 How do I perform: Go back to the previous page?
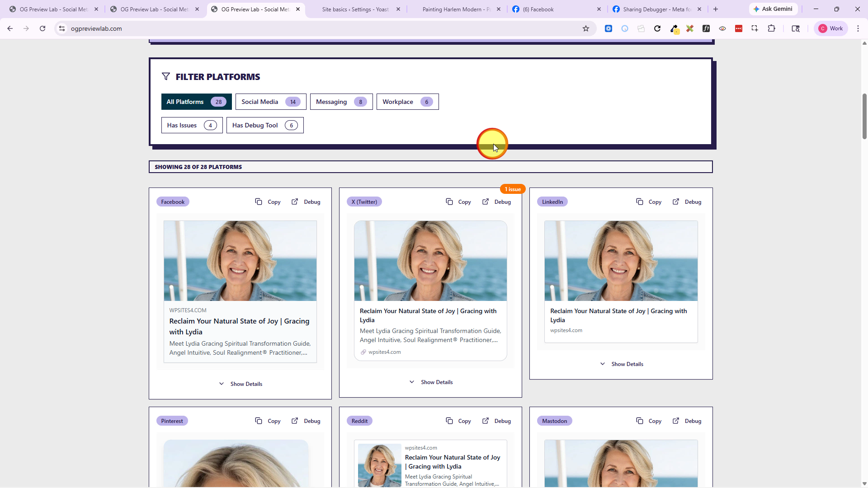(10, 28)
